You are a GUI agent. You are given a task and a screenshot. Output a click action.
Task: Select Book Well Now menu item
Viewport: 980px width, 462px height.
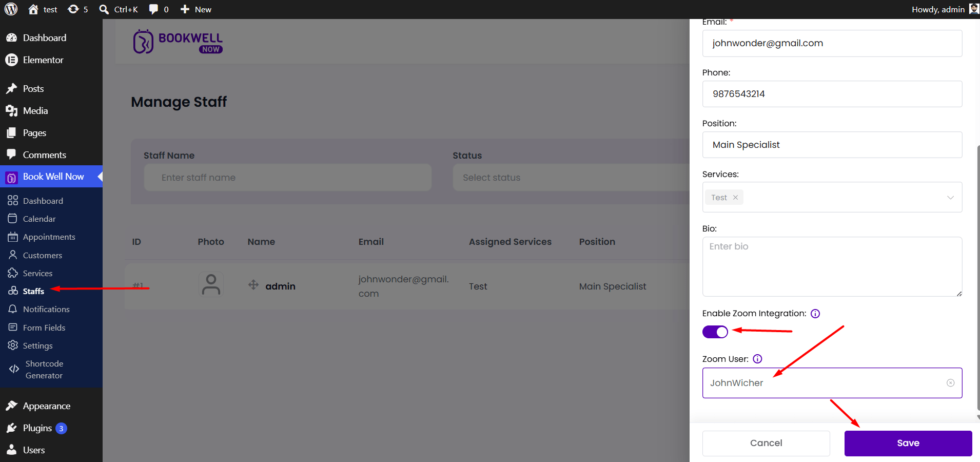point(51,177)
